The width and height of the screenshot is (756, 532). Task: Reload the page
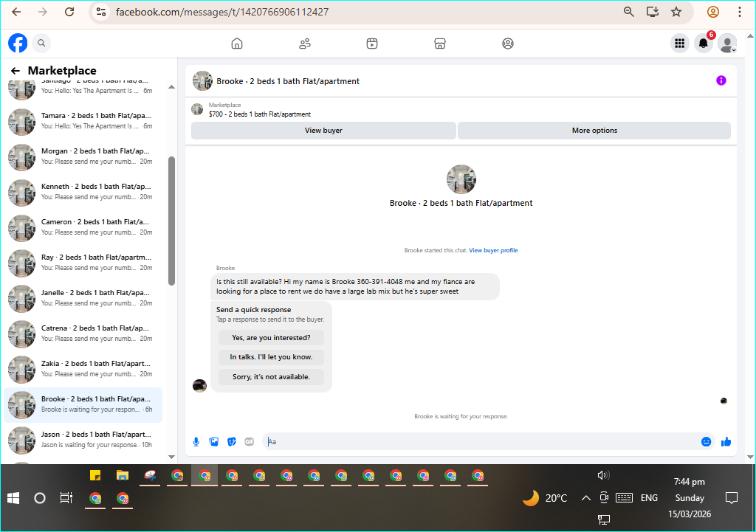point(69,12)
